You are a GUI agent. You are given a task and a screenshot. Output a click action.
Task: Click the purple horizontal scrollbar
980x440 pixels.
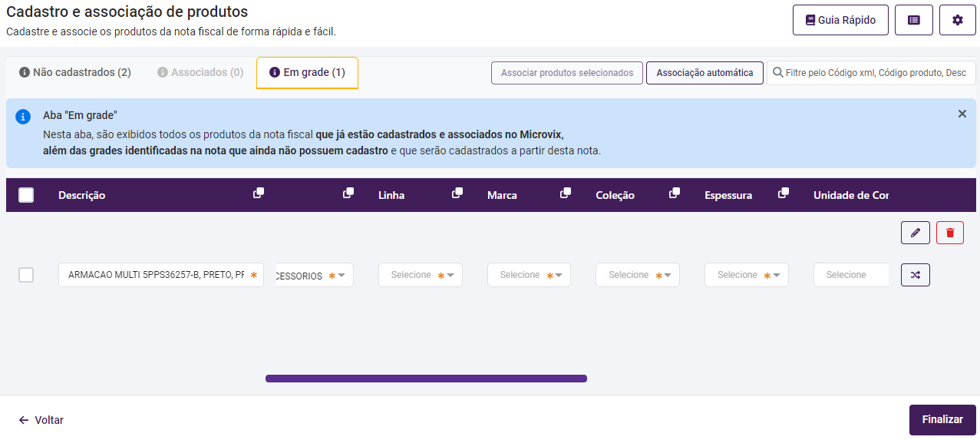click(426, 379)
